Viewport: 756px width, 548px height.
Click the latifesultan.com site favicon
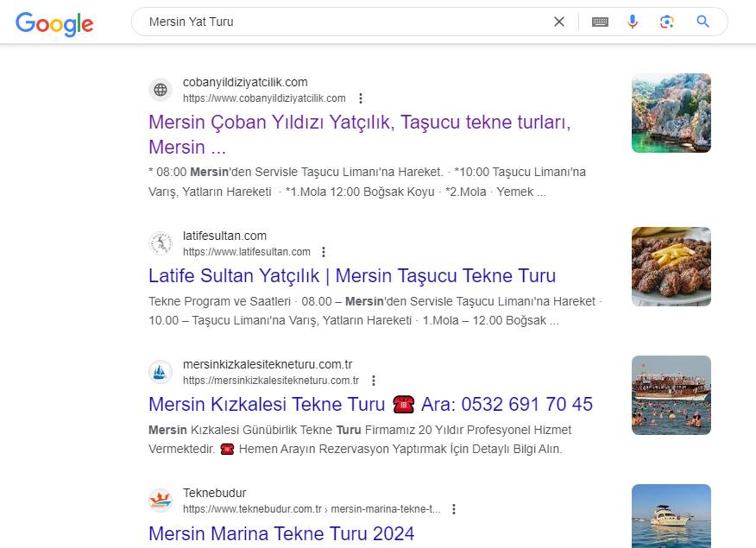tap(161, 243)
